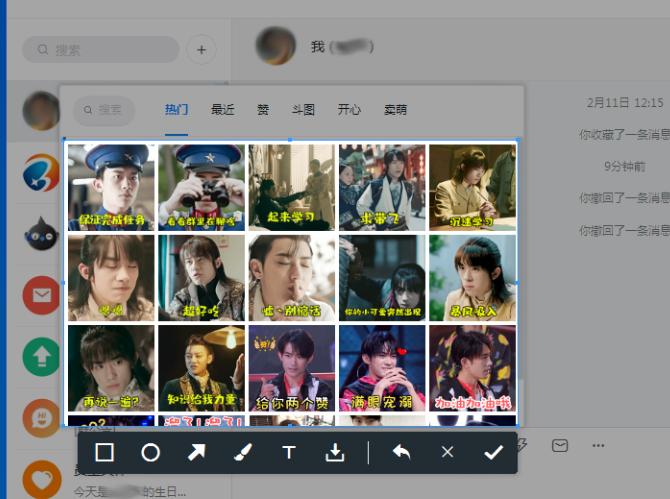Open the dark blue bird mascot contact
670x499 pixels.
pyautogui.click(x=41, y=234)
